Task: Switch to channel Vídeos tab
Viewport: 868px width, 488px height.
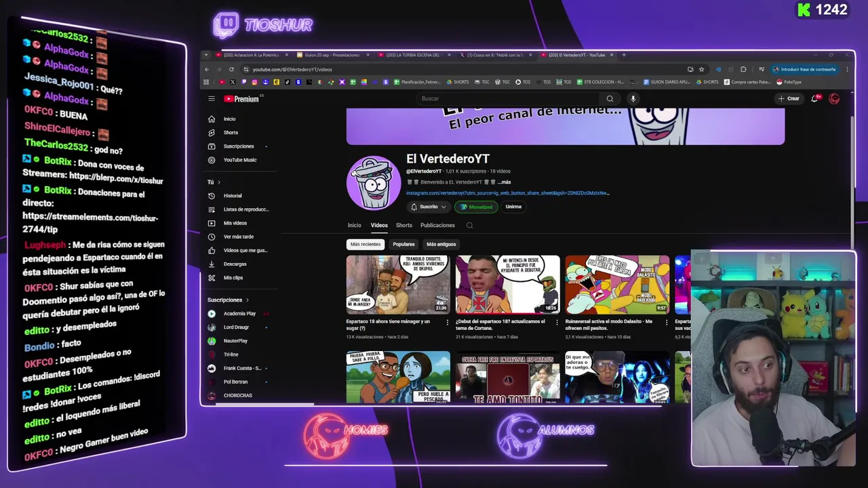Action: pos(379,226)
